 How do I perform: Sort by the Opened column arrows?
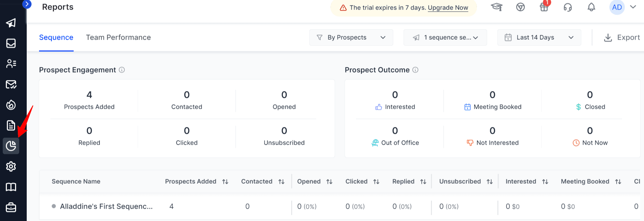point(329,182)
